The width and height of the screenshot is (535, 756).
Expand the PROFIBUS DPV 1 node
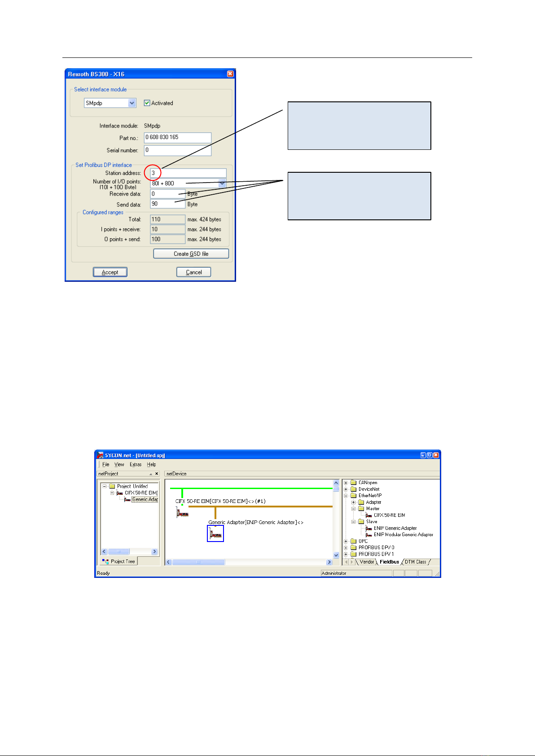[346, 555]
